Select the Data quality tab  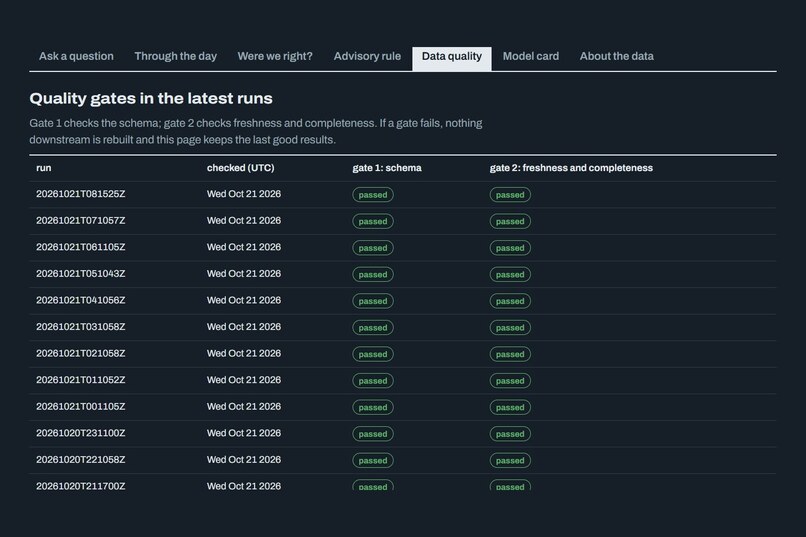coord(452,59)
